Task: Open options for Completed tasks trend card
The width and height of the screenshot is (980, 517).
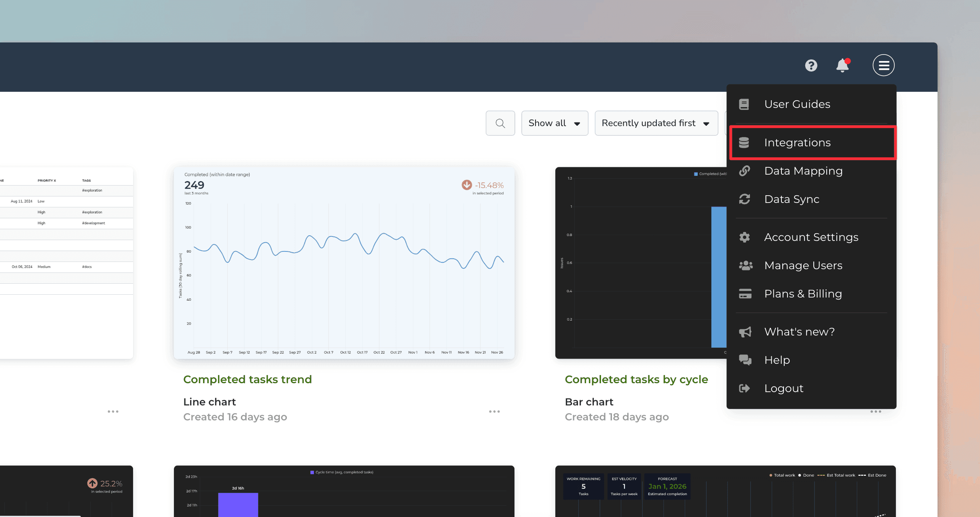Action: pyautogui.click(x=494, y=411)
